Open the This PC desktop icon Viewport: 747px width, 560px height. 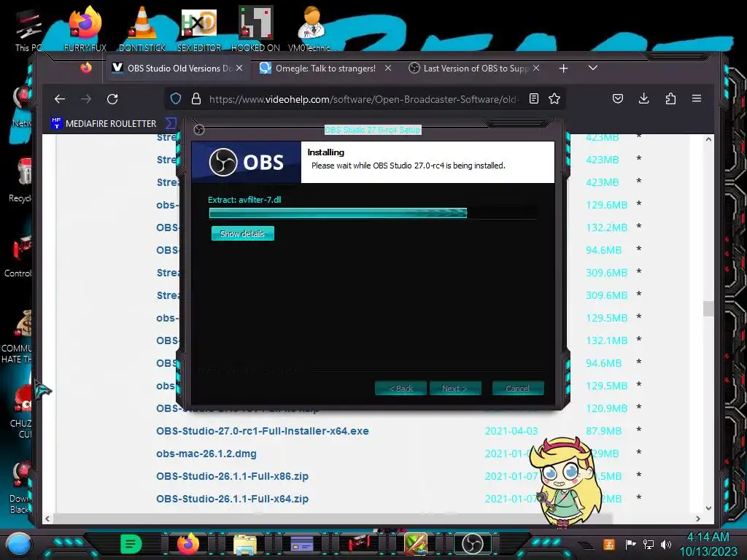point(28,31)
